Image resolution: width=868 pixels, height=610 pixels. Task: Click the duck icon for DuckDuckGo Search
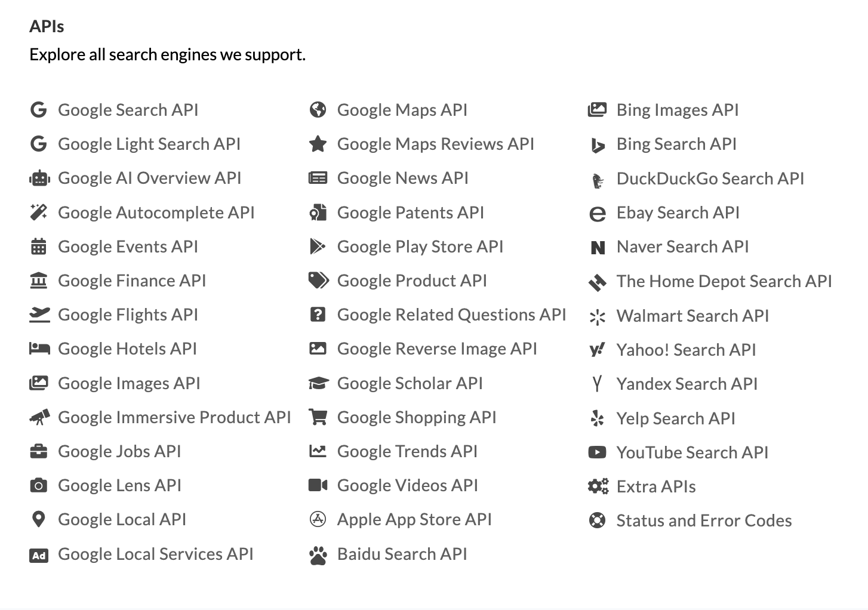pos(597,180)
